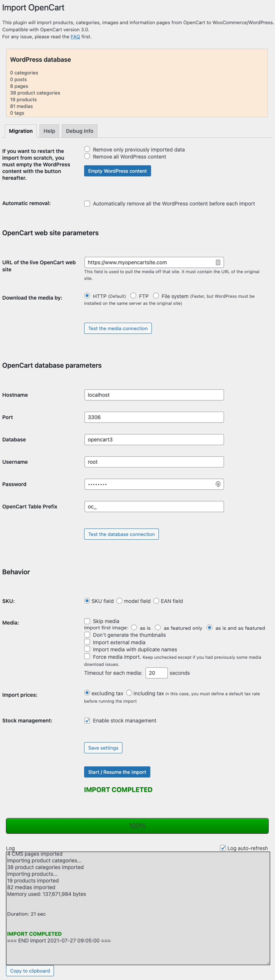The width and height of the screenshot is (275, 980).
Task: Switch to the Debug Info tab
Action: pos(80,131)
